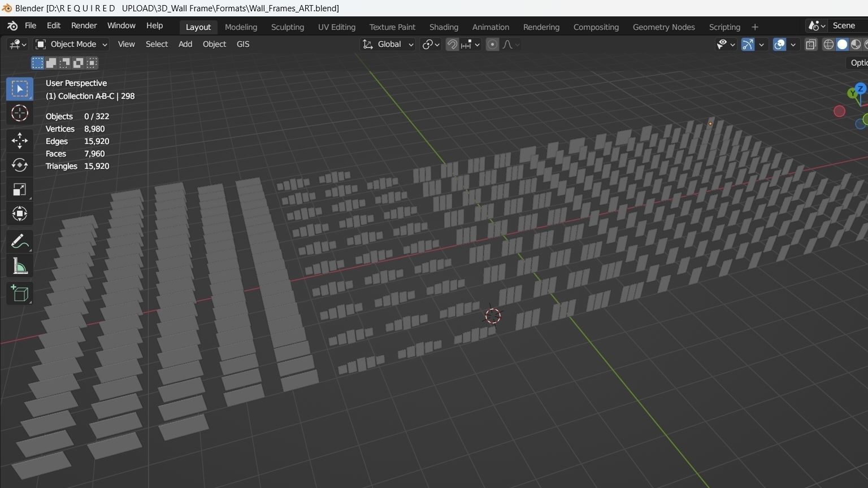The width and height of the screenshot is (868, 488).
Task: Switch to the Rendering workspace tab
Action: click(541, 27)
